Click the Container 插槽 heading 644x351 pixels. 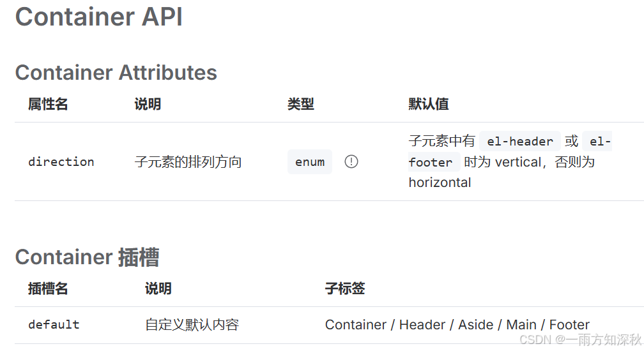[87, 257]
